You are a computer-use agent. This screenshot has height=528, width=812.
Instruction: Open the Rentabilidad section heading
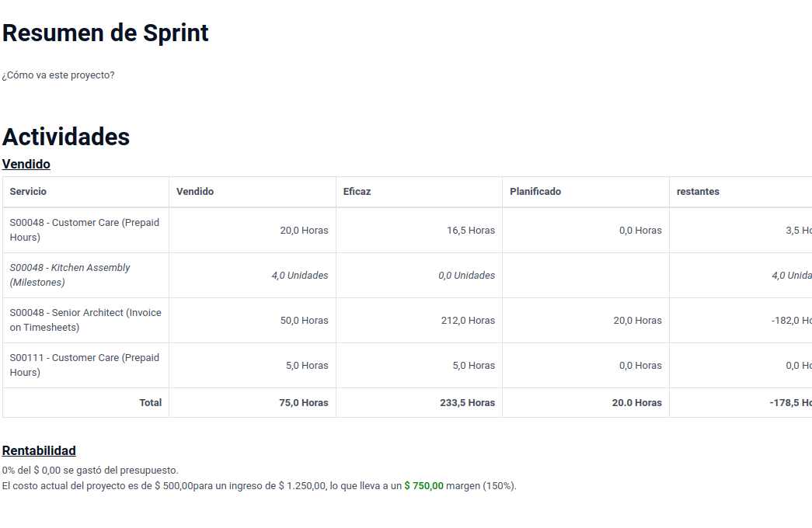click(x=39, y=451)
